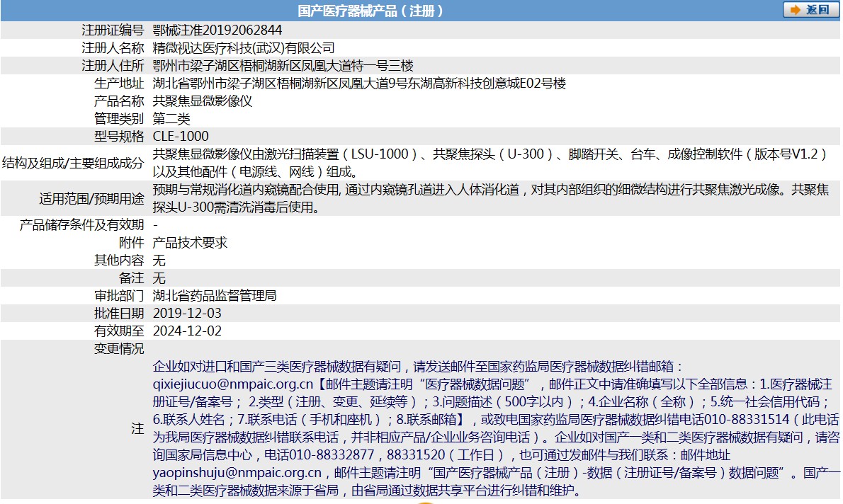Select the title 国产医疗器械产品（注册）

[x=370, y=11]
